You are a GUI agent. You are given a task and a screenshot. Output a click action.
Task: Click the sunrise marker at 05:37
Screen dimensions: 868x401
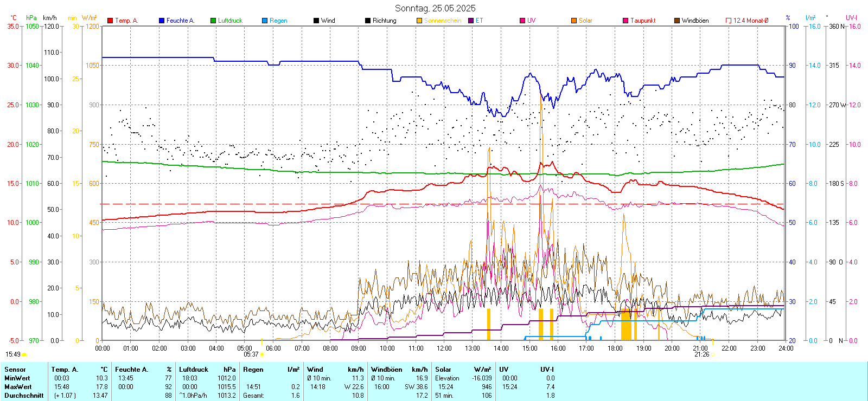click(262, 354)
